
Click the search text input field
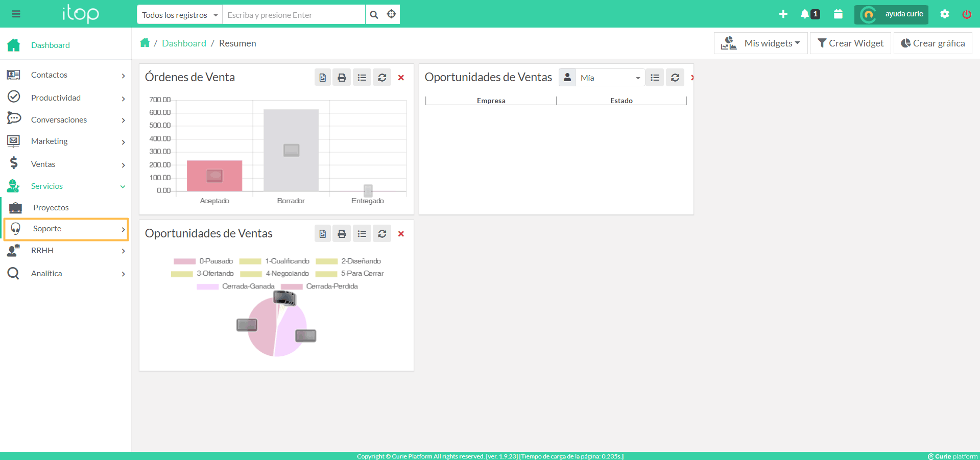[294, 15]
